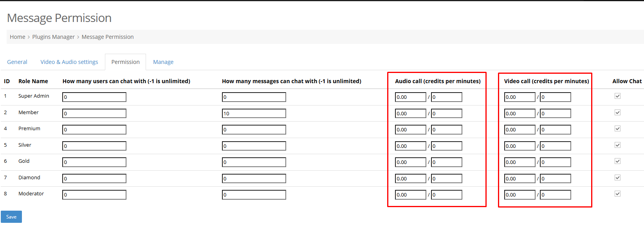
Task: Focus Moderator users chat limit field
Action: (94, 195)
